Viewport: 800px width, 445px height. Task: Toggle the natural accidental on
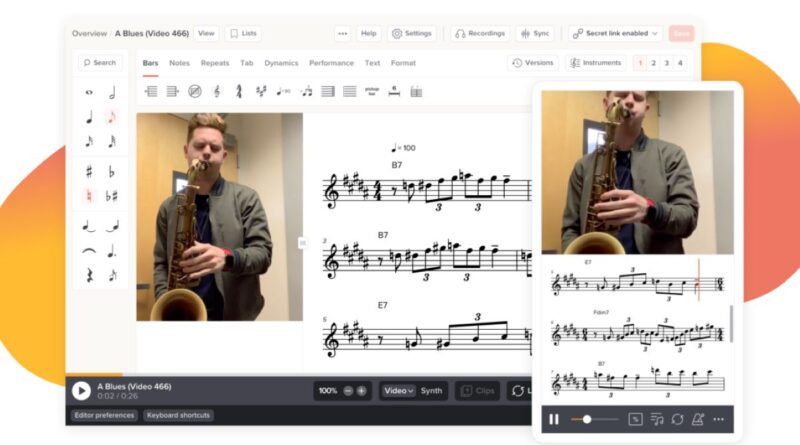click(x=89, y=196)
